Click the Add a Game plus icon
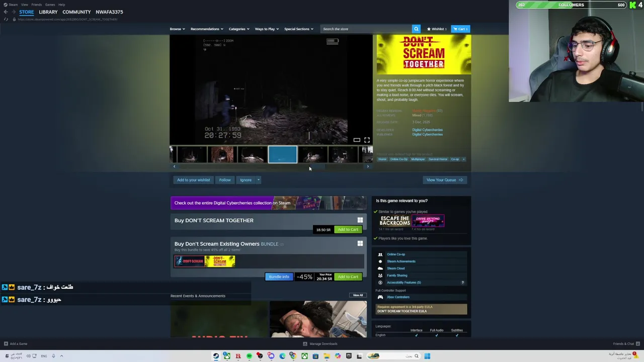Image resolution: width=644 pixels, height=362 pixels. (6, 344)
